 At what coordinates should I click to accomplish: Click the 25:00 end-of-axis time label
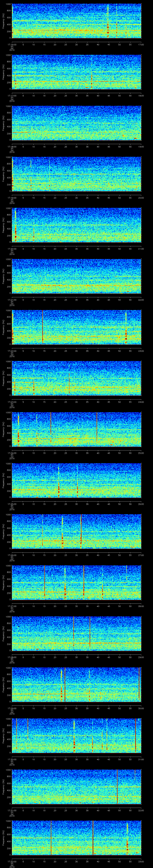tap(141, 453)
